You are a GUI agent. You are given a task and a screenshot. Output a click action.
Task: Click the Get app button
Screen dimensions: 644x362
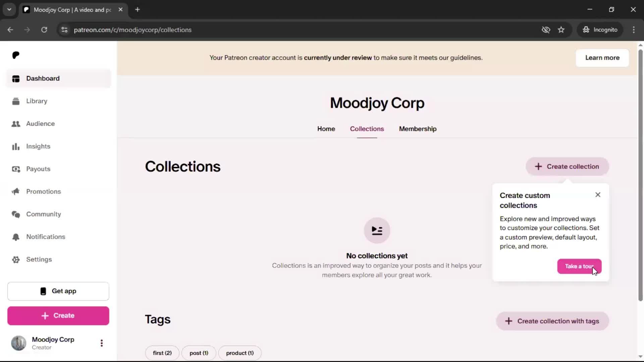tap(58, 291)
